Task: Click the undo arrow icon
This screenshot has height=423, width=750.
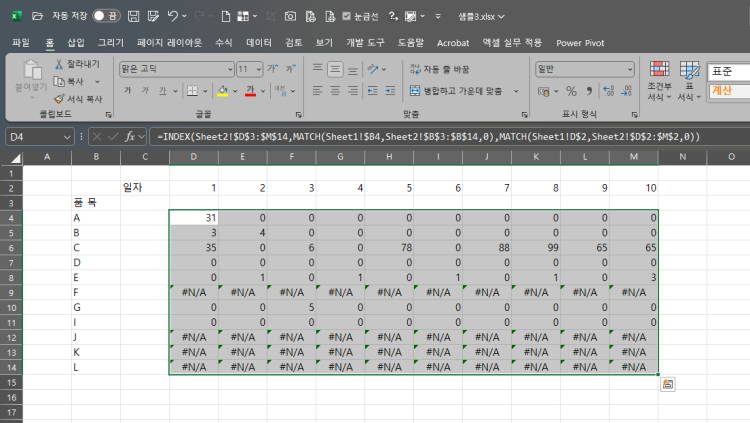Action: [x=173, y=16]
